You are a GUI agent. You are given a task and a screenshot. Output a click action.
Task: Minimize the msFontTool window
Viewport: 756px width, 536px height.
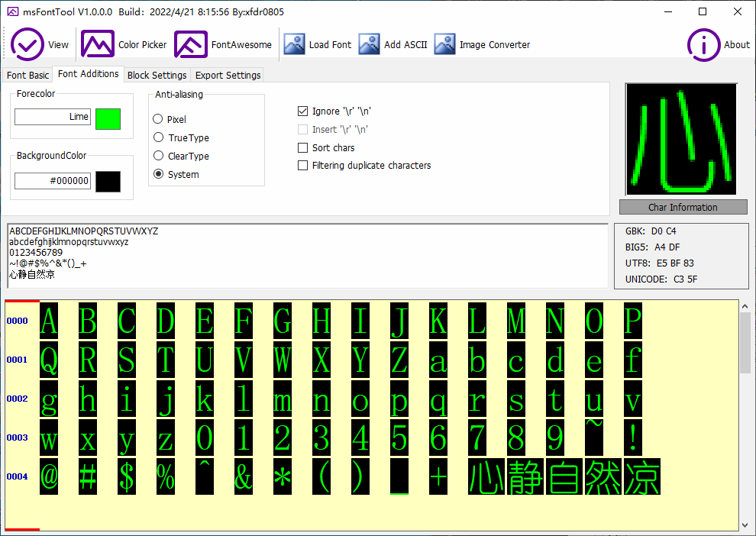click(668, 11)
